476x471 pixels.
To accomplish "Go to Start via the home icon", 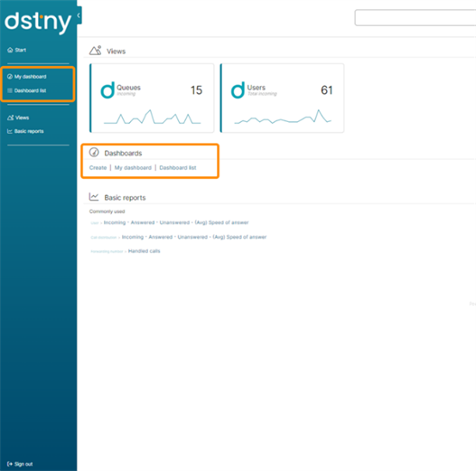I will [x=16, y=50].
